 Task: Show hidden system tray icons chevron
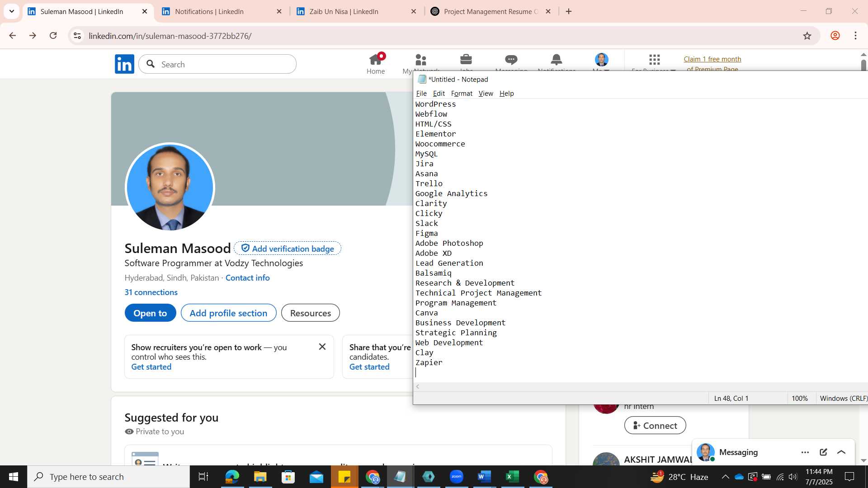point(725,477)
